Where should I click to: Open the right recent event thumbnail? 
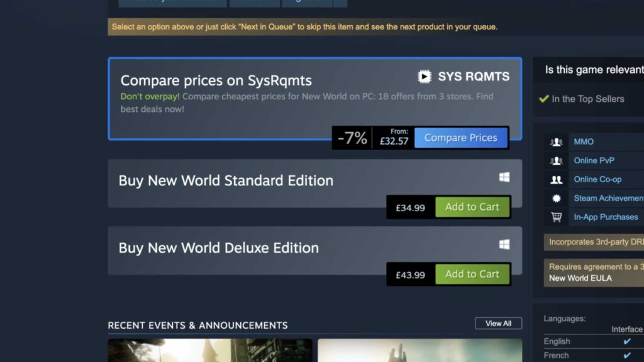(x=419, y=350)
